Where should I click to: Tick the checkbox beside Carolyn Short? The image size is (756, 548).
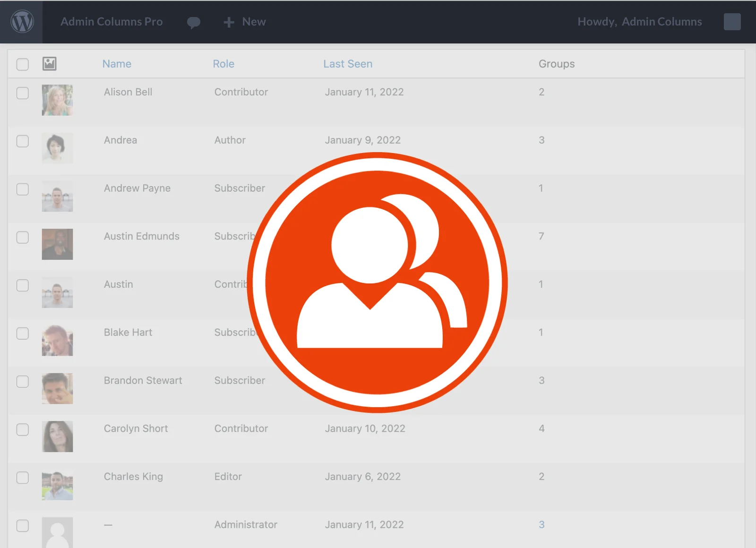(22, 429)
